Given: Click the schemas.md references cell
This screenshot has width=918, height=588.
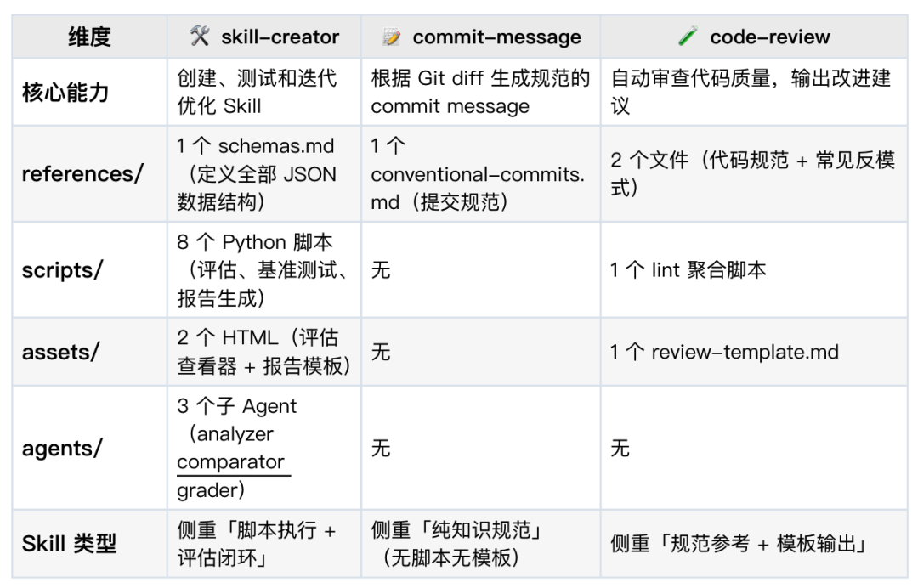Looking at the screenshot, I should pos(264,174).
